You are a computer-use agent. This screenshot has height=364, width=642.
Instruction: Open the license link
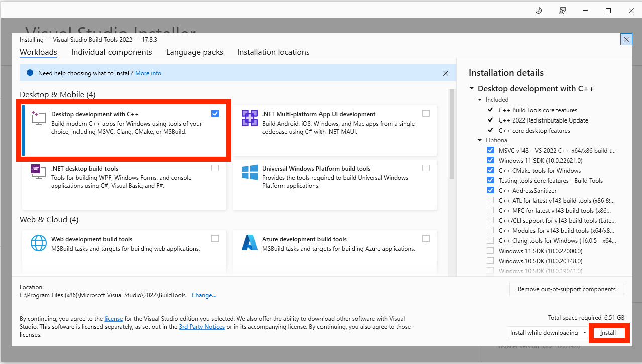point(114,319)
